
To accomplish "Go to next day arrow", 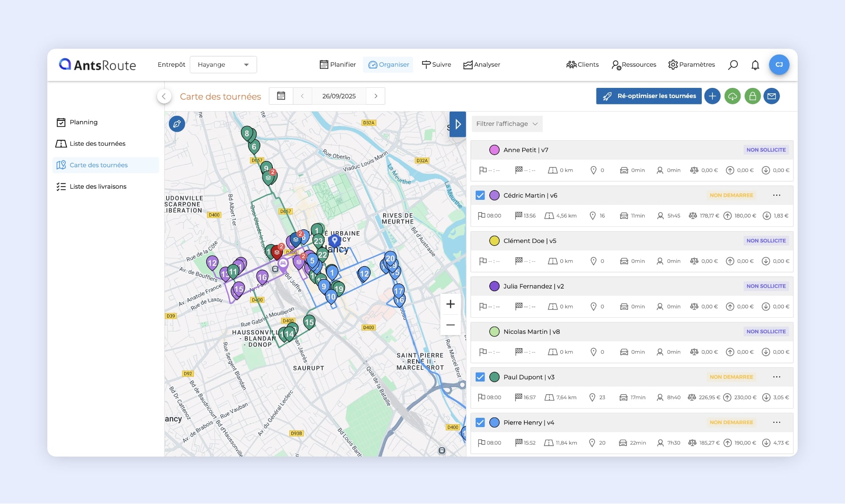I will [x=376, y=96].
